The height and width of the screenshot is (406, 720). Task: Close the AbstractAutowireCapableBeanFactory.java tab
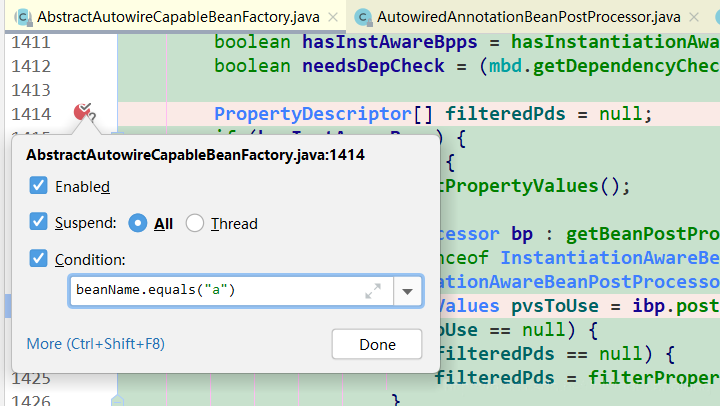tap(333, 17)
